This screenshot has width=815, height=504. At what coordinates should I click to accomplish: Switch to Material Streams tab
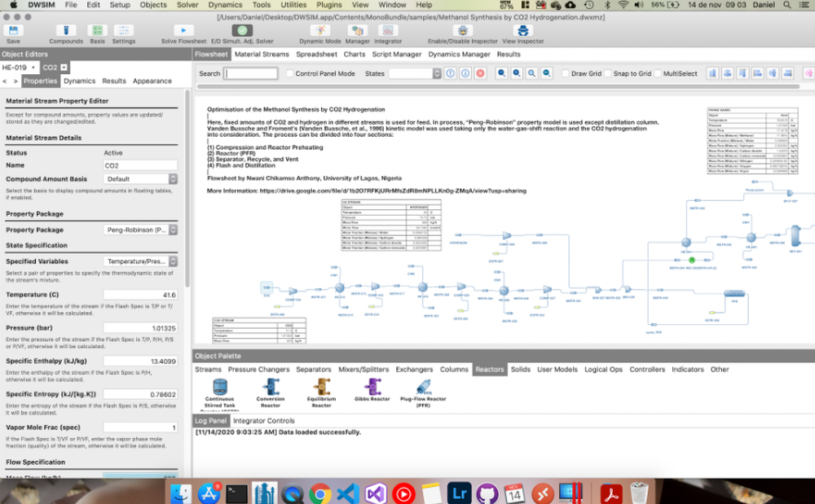point(262,54)
